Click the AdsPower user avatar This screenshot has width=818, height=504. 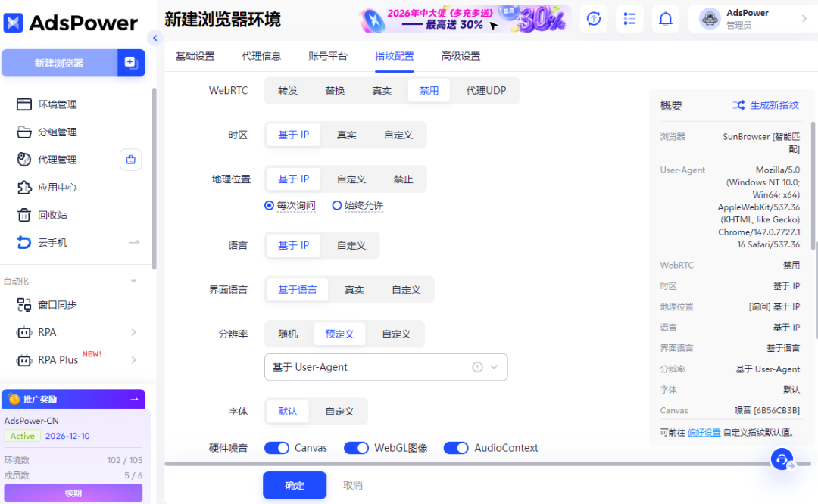pyautogui.click(x=710, y=19)
